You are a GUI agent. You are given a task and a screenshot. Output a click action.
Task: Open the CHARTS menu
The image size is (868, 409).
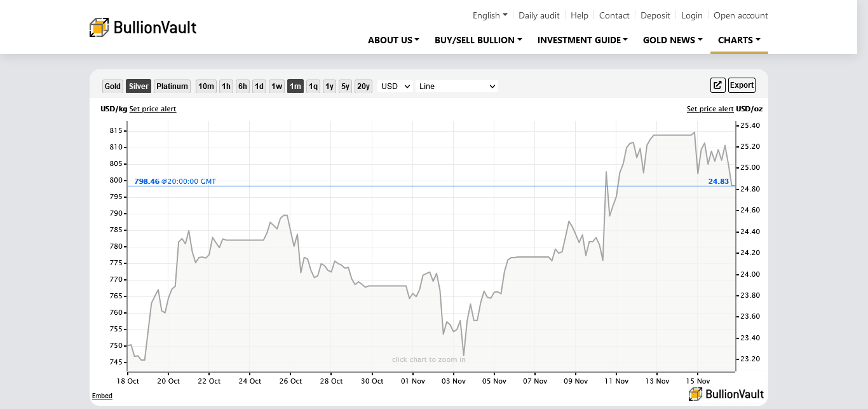(x=739, y=40)
